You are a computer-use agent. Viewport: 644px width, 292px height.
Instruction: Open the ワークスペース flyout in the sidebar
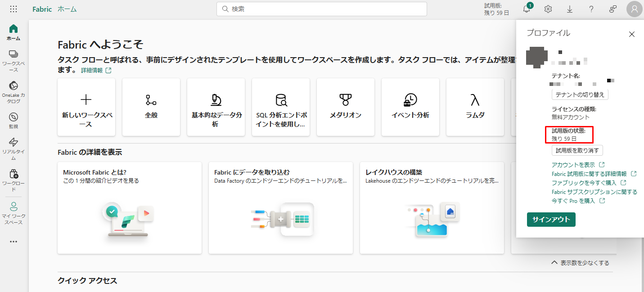click(14, 61)
